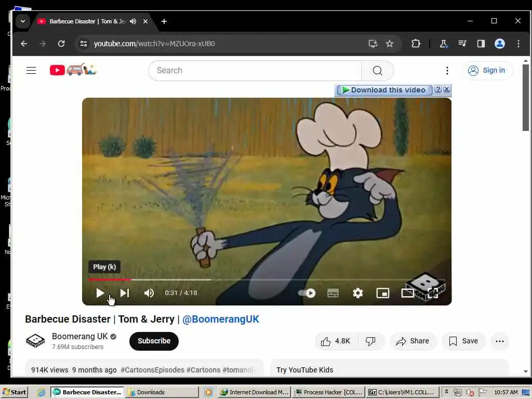
Task: Open the Windows Start menu
Action: pos(14,392)
